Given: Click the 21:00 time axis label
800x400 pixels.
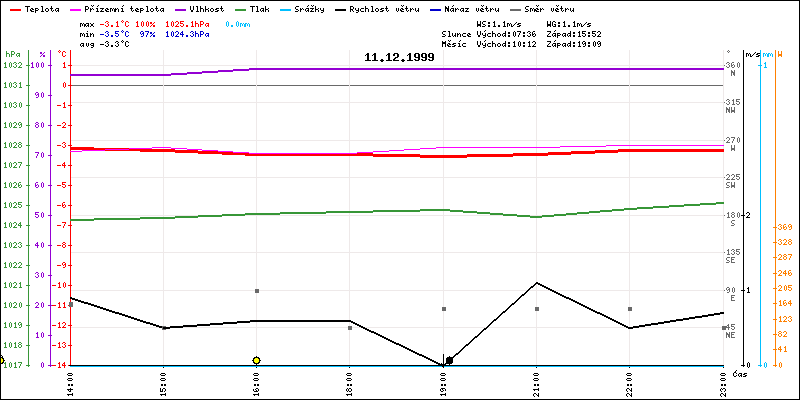Looking at the screenshot, I should [x=537, y=382].
